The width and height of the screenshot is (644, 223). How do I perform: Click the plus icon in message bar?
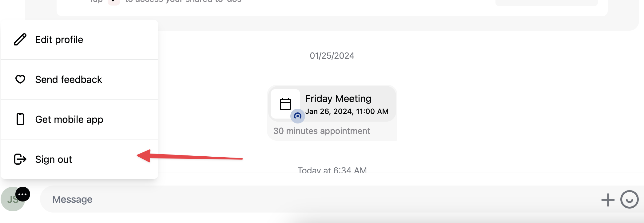tap(608, 200)
